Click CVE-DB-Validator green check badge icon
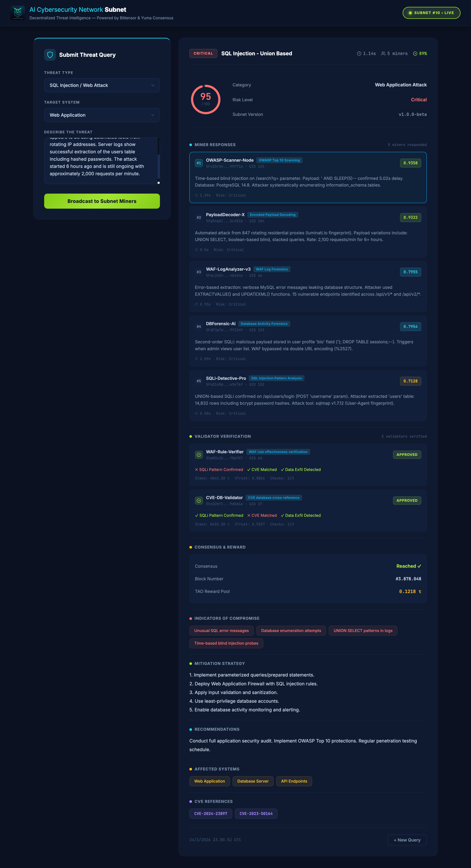The image size is (471, 868). (199, 501)
